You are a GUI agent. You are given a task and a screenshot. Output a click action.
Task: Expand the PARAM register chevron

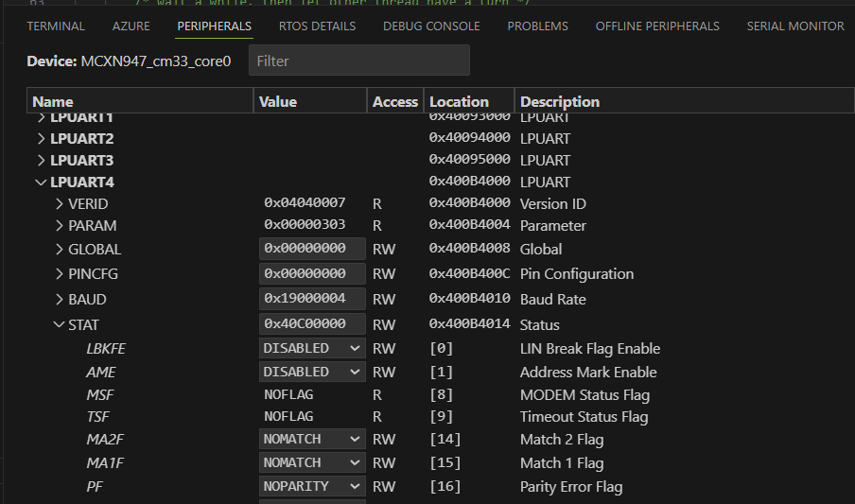[59, 226]
